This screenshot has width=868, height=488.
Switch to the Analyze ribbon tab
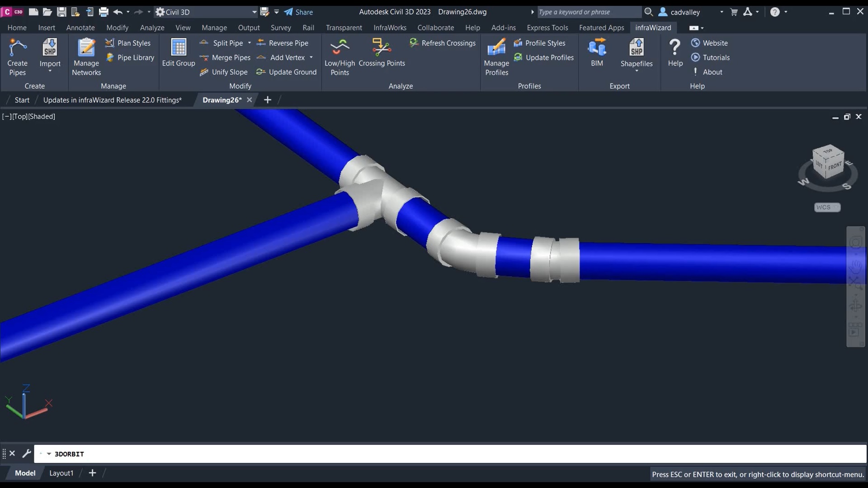[x=152, y=28]
